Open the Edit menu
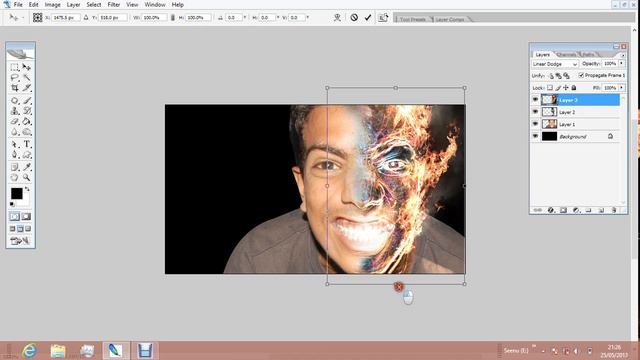Image resolution: width=640 pixels, height=360 pixels. [33, 5]
